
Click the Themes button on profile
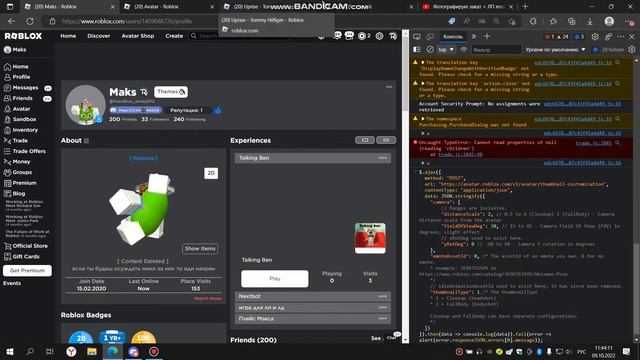pyautogui.click(x=171, y=92)
